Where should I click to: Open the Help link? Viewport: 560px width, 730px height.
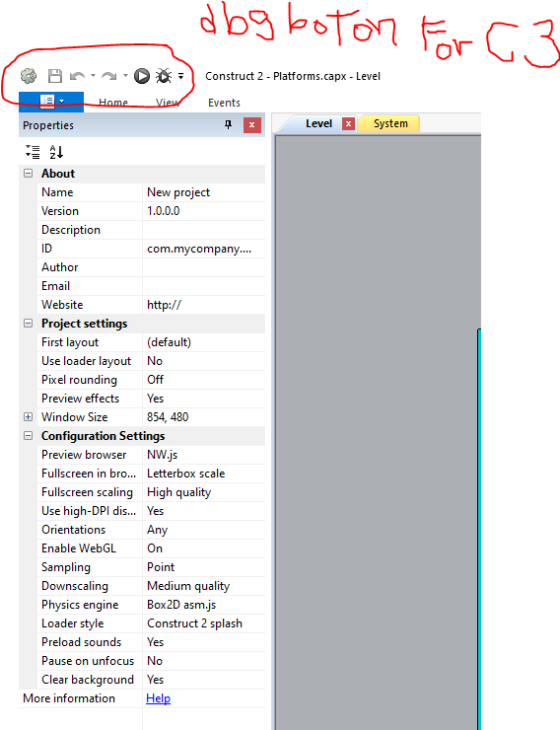pyautogui.click(x=158, y=698)
